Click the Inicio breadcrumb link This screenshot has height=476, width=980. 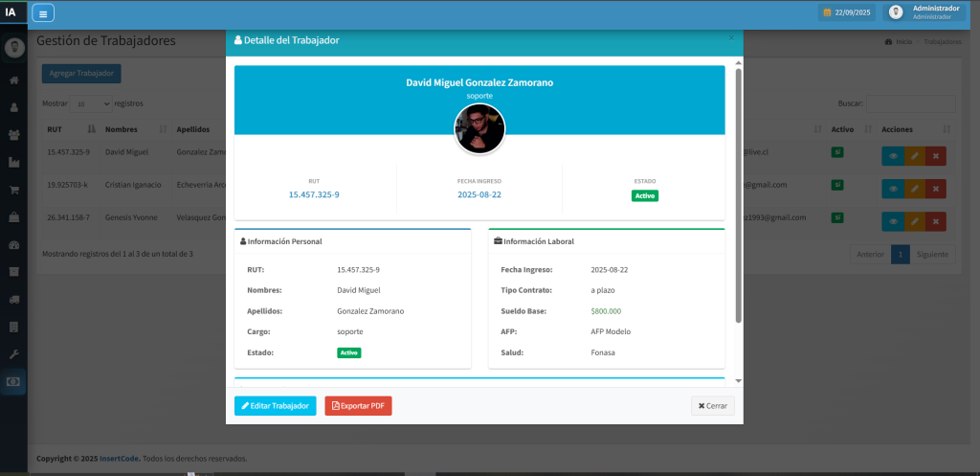(902, 42)
